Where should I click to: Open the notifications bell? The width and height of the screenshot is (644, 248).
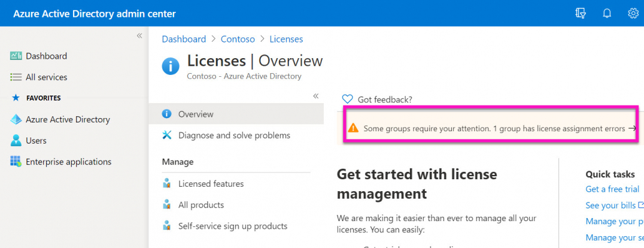coord(607,14)
